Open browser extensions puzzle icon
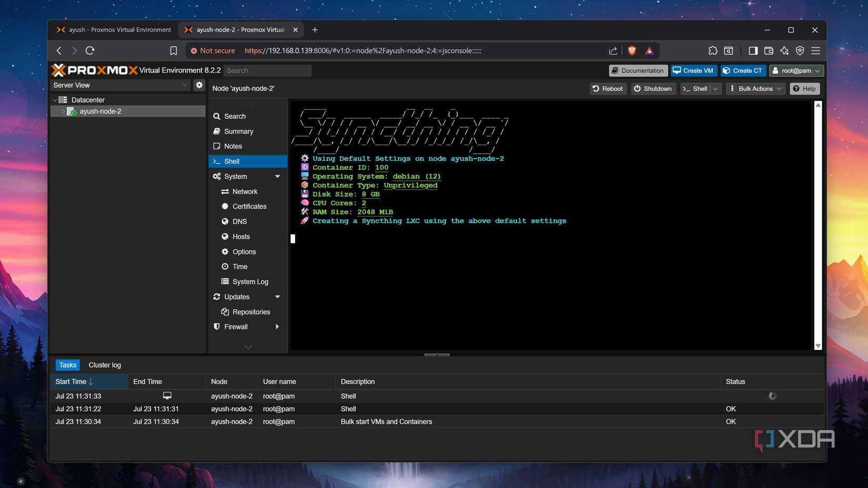The width and height of the screenshot is (868, 488). 713,50
